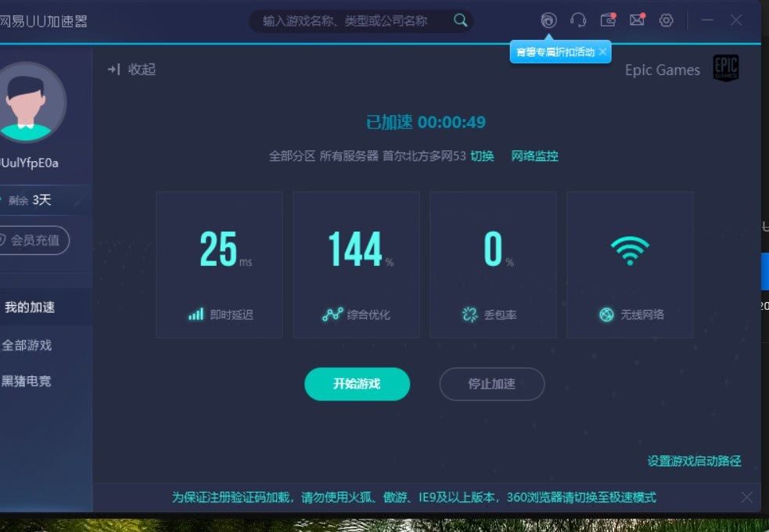The height and width of the screenshot is (532, 769).
Task: Click the 停止加速 button
Action: coord(492,384)
